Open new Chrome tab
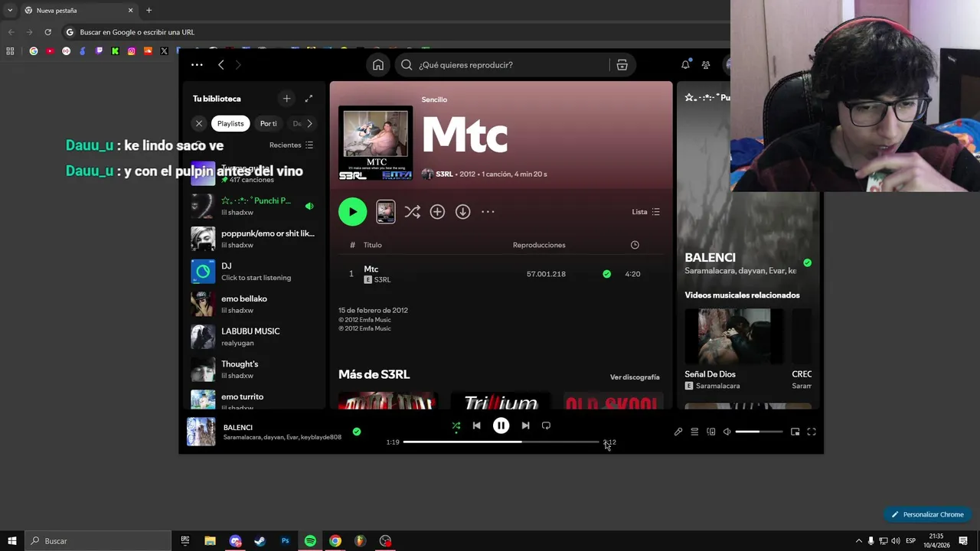Image resolution: width=980 pixels, height=551 pixels. (x=149, y=11)
